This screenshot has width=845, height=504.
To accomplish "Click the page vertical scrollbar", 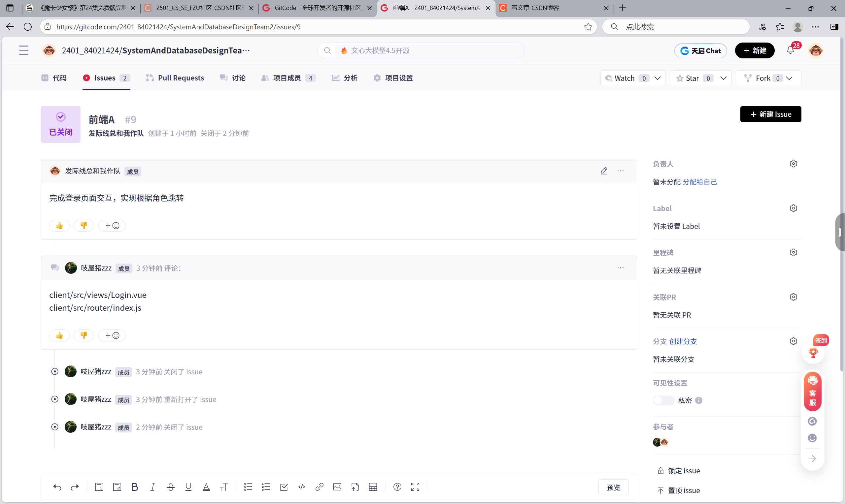I will (842, 204).
